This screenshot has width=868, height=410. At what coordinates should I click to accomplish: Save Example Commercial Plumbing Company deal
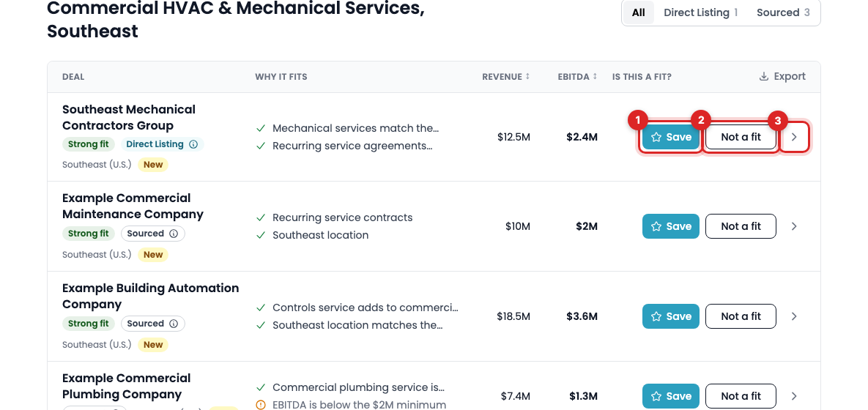(671, 396)
